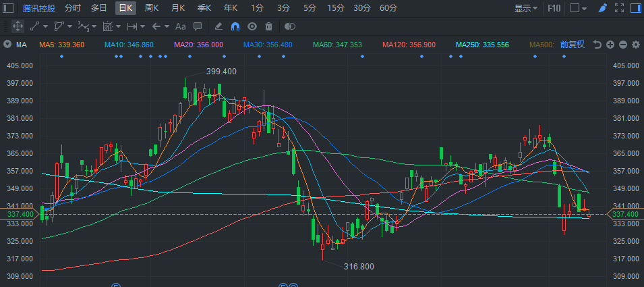Click the 腾讯控股 stock name link
This screenshot has width=644, height=287.
[x=39, y=8]
